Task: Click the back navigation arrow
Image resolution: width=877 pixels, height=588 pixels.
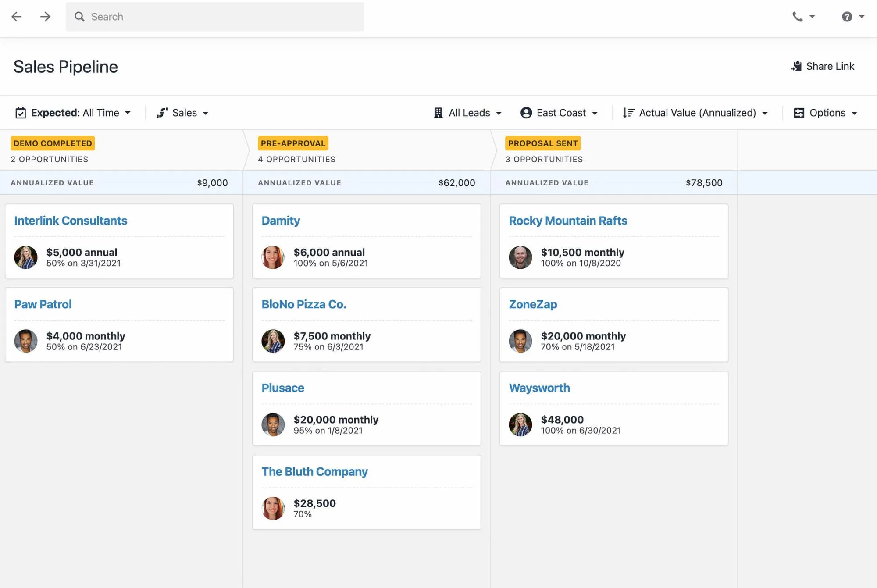Action: point(17,17)
